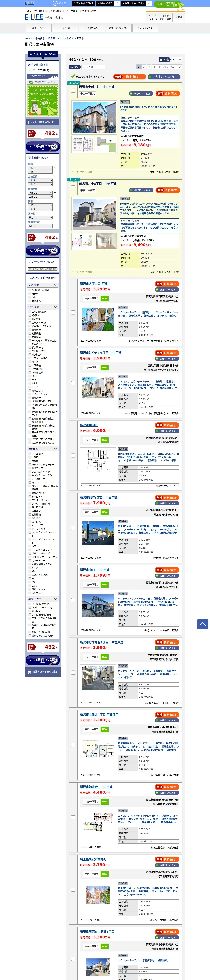Viewport: 210px width, 980px height.
Task: Click the 検討リストに追加 button for 所沢市神米金 listing
Action: (167, 793)
